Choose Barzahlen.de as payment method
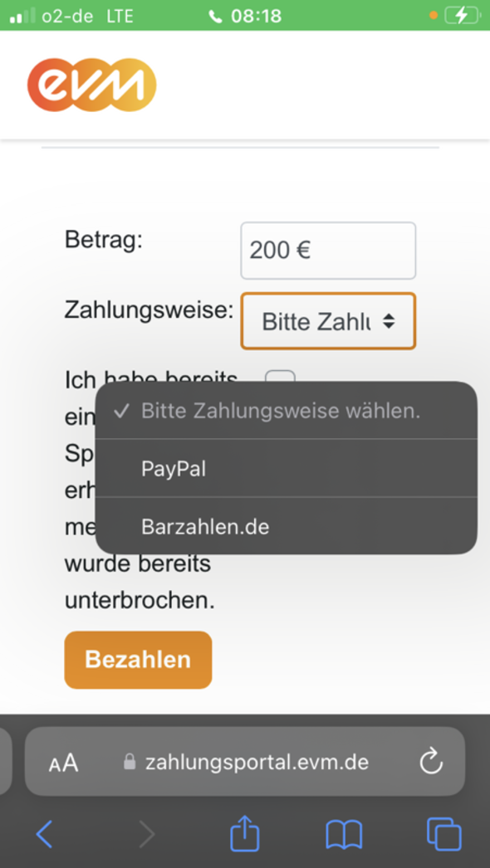The height and width of the screenshot is (868, 490). pyautogui.click(x=204, y=526)
